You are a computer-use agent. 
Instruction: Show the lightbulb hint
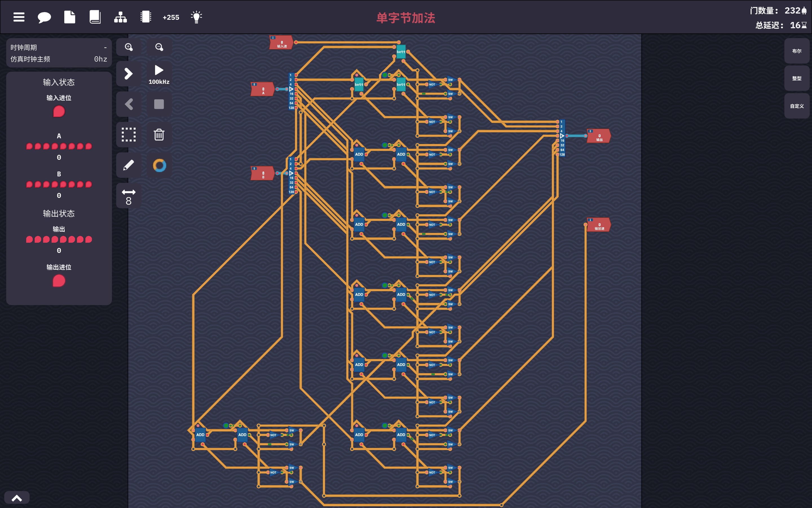point(197,17)
